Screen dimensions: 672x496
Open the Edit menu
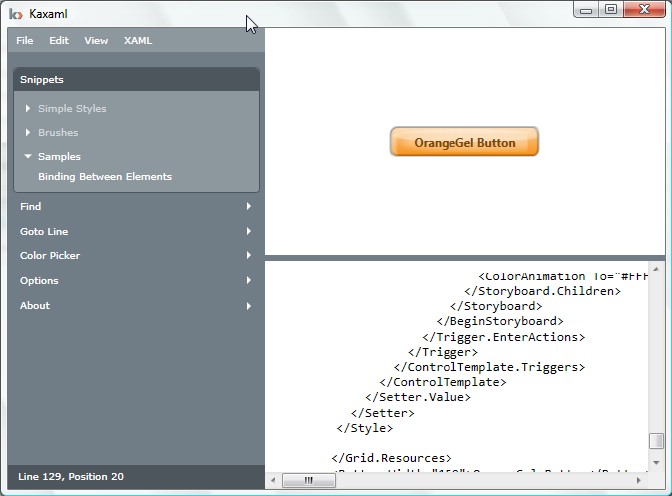59,40
